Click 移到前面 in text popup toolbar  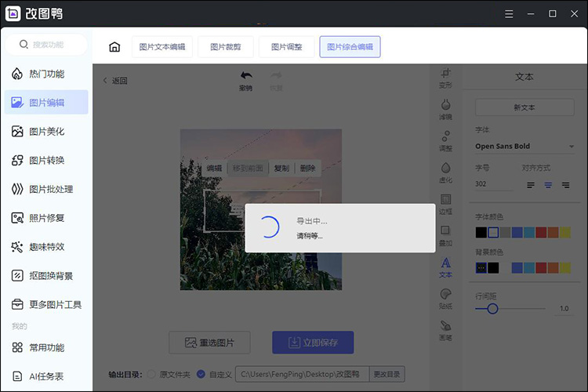tap(248, 168)
